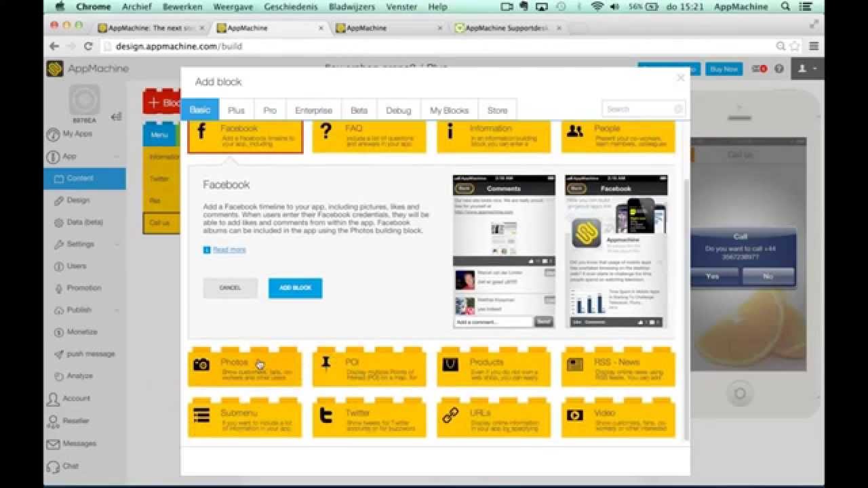868x488 pixels.
Task: Click the Comments preview screenshot
Action: 504,251
